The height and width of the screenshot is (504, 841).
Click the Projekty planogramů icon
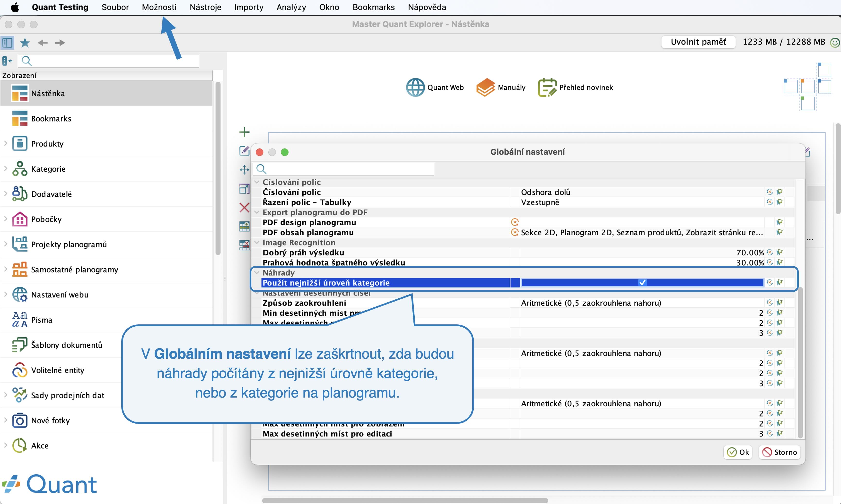pyautogui.click(x=20, y=244)
